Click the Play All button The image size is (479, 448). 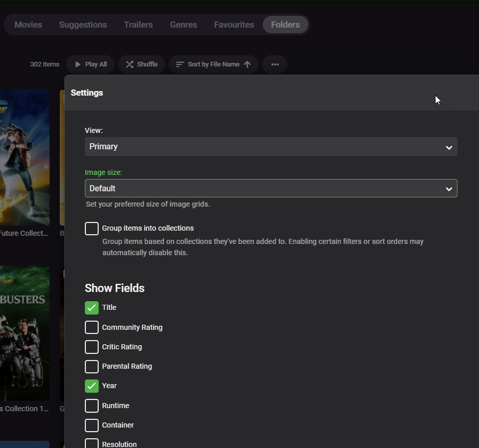90,64
